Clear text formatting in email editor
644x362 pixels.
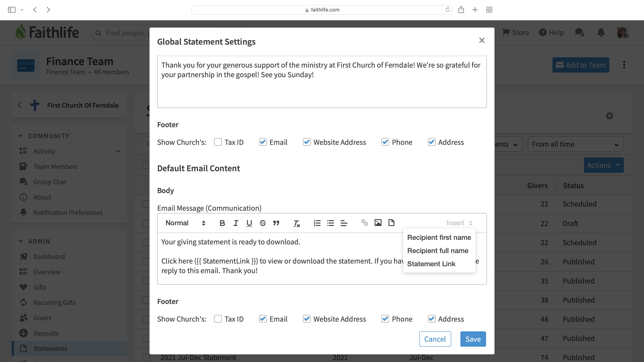point(297,223)
